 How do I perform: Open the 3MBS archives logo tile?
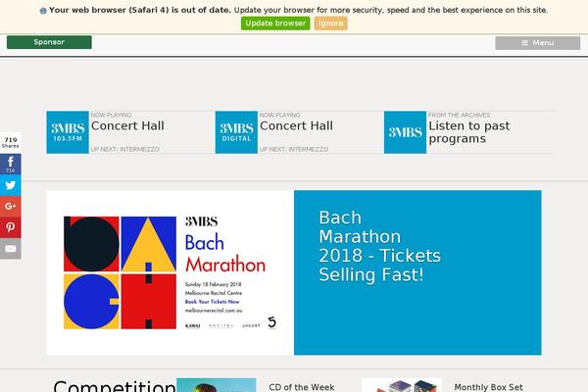[x=405, y=132]
